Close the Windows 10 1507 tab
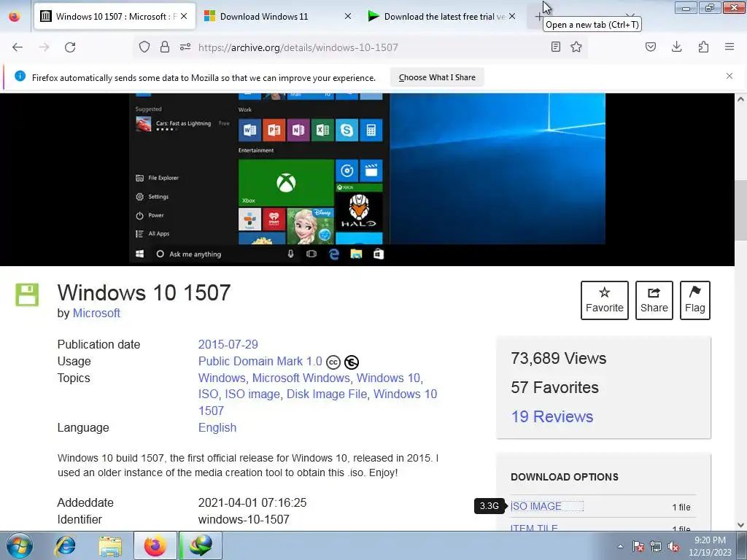Image resolution: width=747 pixels, height=560 pixels. coord(184,16)
